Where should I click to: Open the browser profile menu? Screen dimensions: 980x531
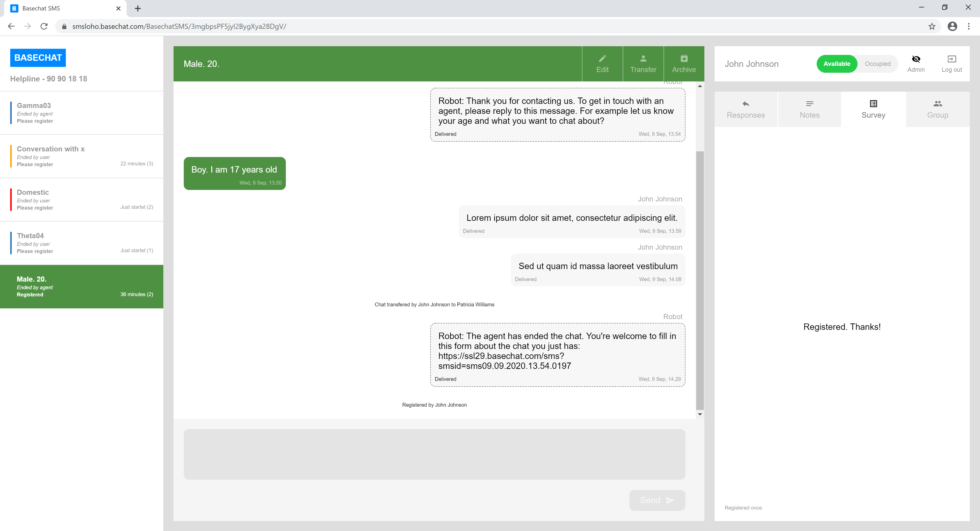coord(952,26)
